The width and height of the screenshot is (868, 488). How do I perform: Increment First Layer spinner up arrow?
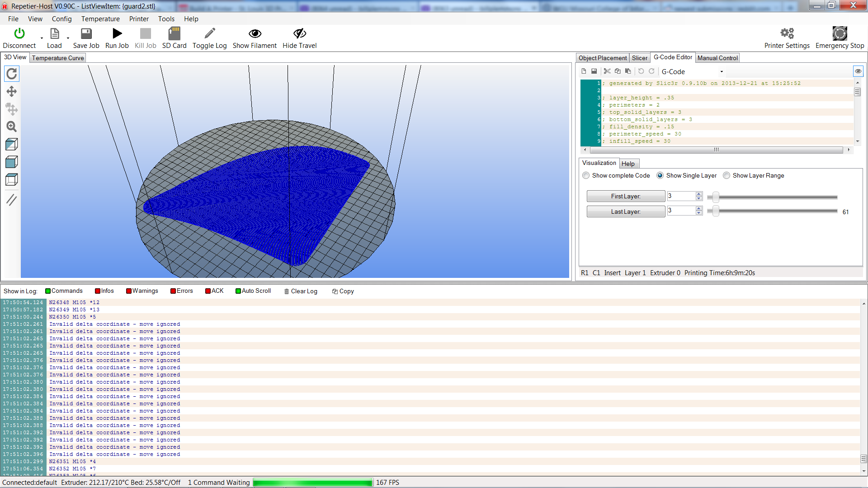pyautogui.click(x=699, y=194)
